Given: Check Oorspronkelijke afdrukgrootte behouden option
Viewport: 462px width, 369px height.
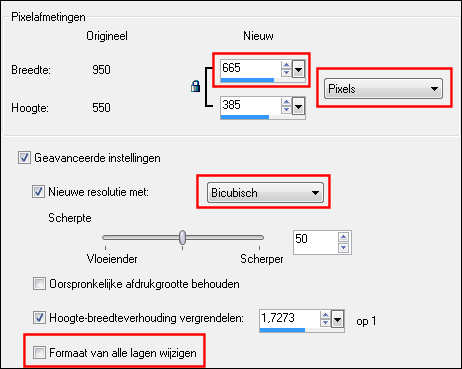Looking at the screenshot, I should (39, 284).
